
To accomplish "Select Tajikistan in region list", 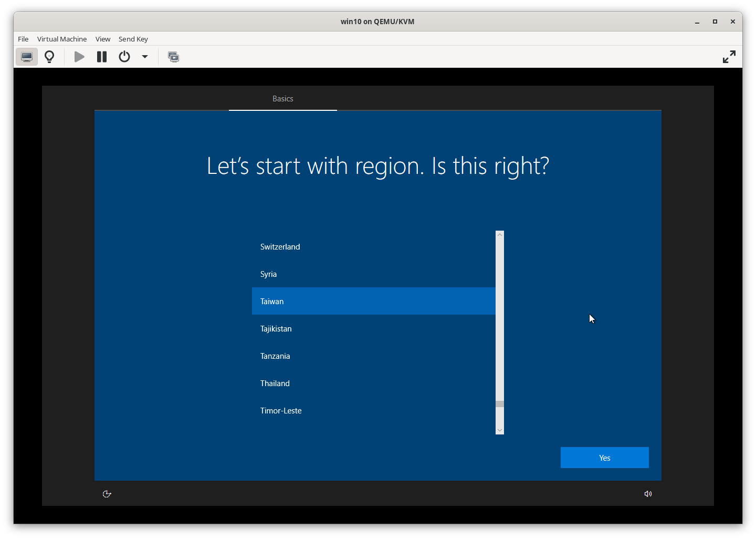I will tap(374, 329).
